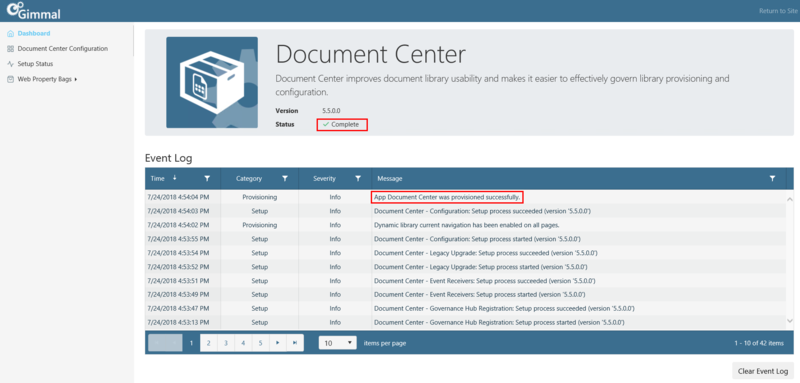This screenshot has width=800, height=383.
Task: Click the Setup Status pulse icon
Action: 11,64
